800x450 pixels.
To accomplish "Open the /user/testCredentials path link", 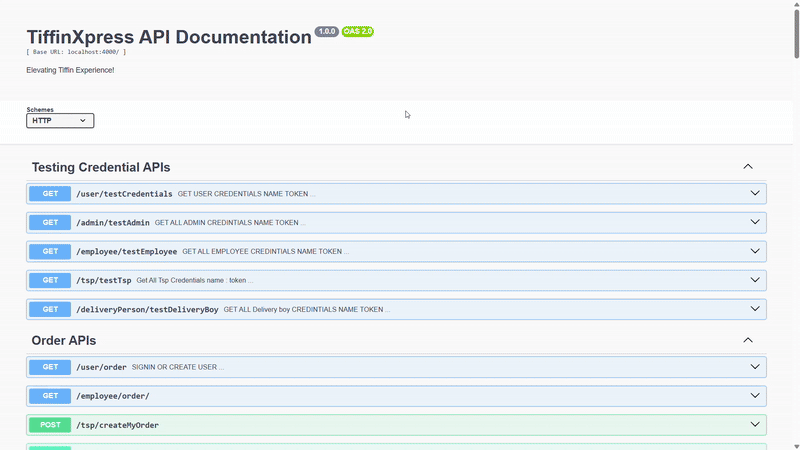I will click(x=124, y=194).
